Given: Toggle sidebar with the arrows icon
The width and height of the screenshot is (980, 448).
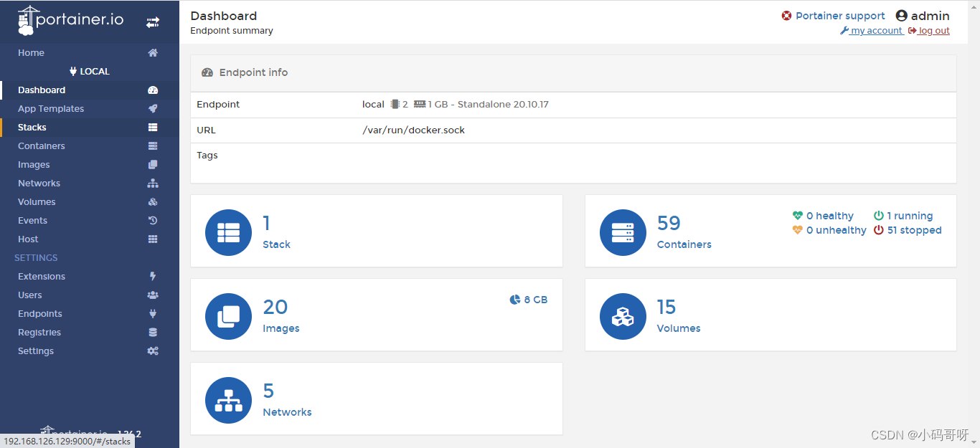Looking at the screenshot, I should [x=153, y=22].
